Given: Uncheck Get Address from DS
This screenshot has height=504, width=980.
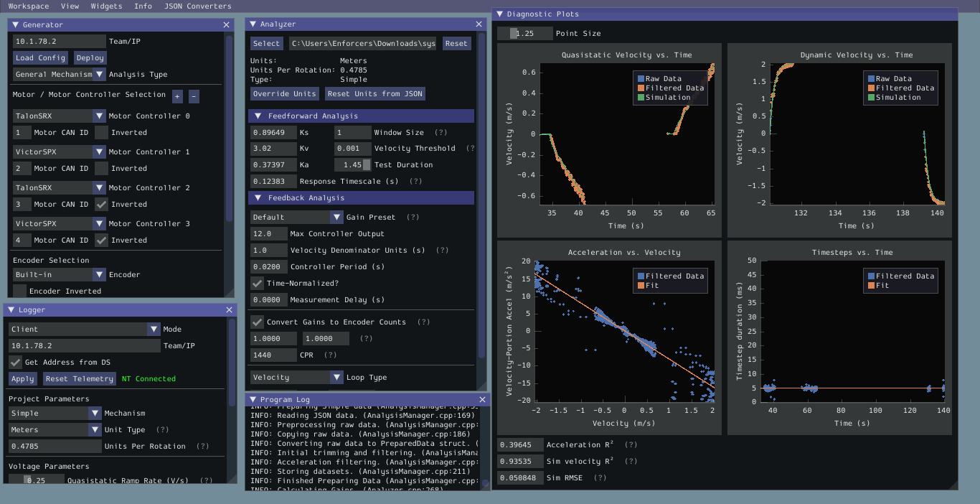Looking at the screenshot, I should (15, 362).
